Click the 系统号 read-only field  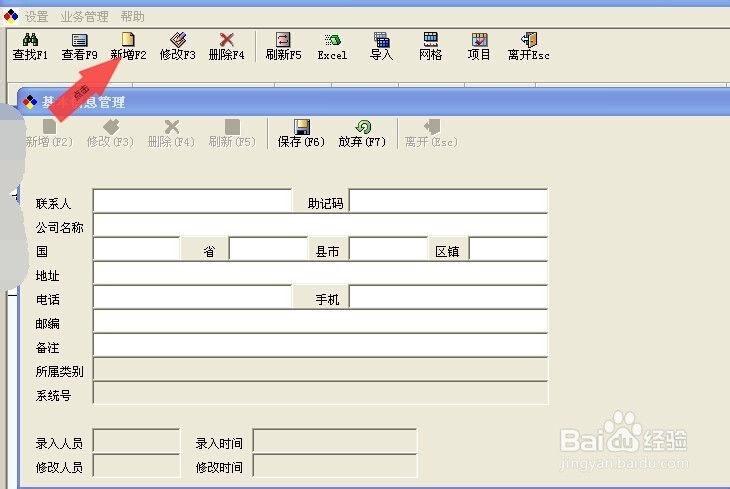(x=320, y=394)
